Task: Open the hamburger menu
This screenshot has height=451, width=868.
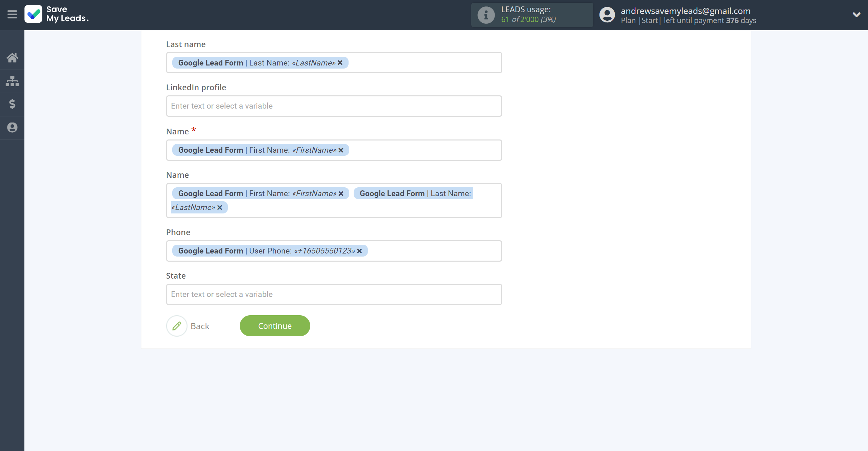Action: click(x=12, y=15)
